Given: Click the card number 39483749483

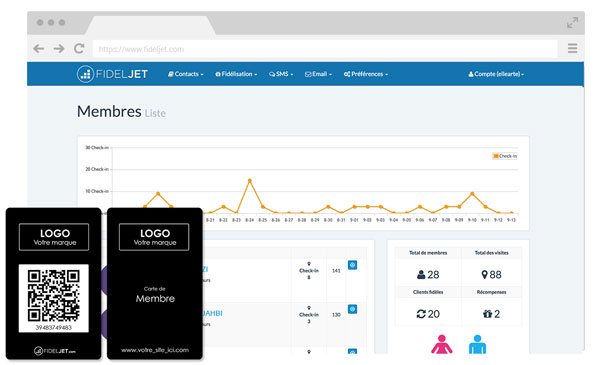Looking at the screenshot, I should 54,328.
